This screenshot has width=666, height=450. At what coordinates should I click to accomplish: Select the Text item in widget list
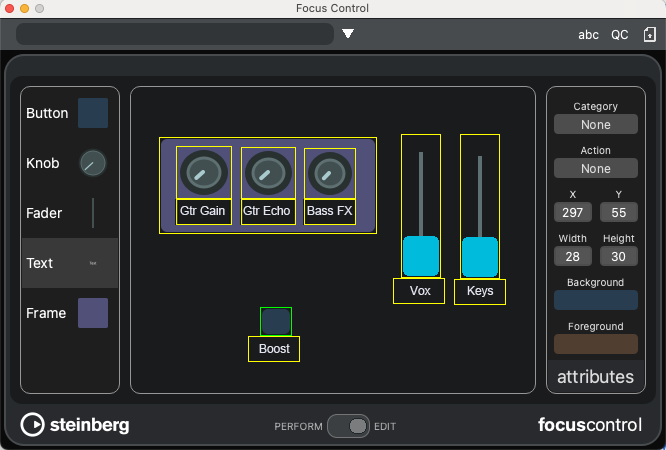(x=70, y=263)
